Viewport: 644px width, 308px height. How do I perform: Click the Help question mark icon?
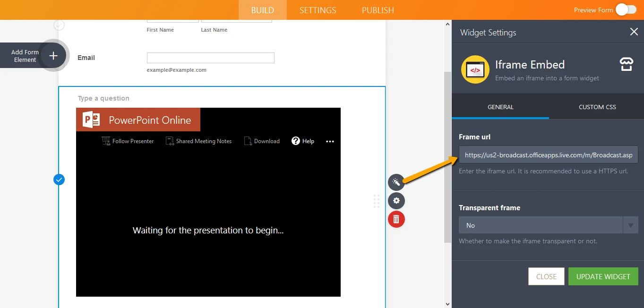point(296,141)
